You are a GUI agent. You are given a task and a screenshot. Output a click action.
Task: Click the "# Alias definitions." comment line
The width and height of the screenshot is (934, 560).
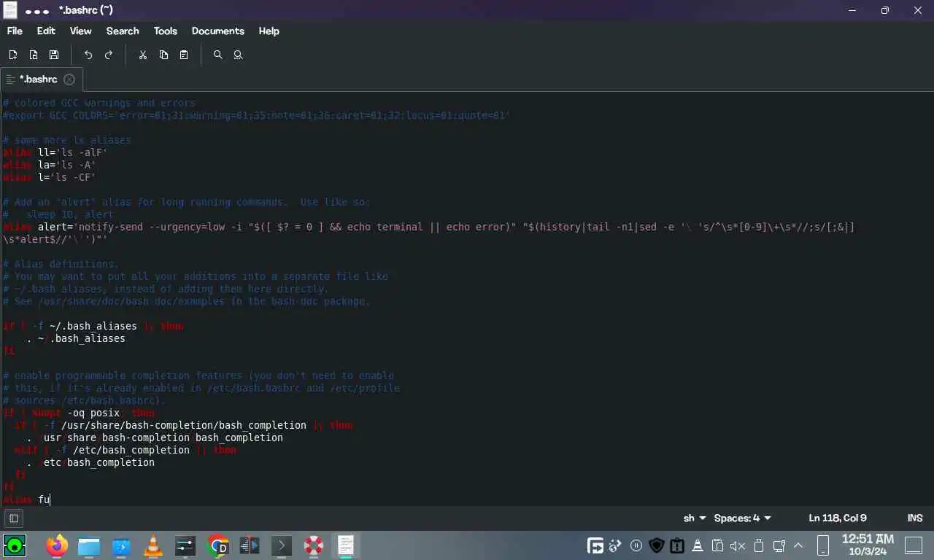pos(61,264)
